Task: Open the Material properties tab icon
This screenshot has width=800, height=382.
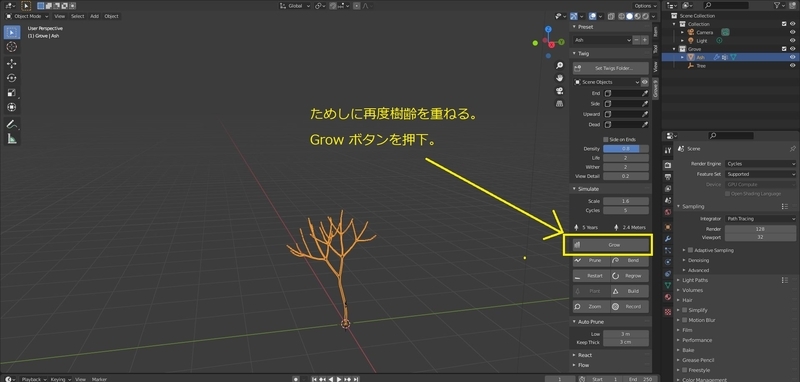Action: (668, 297)
